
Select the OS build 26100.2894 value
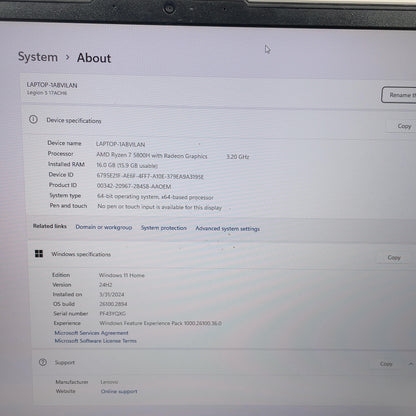click(x=113, y=304)
